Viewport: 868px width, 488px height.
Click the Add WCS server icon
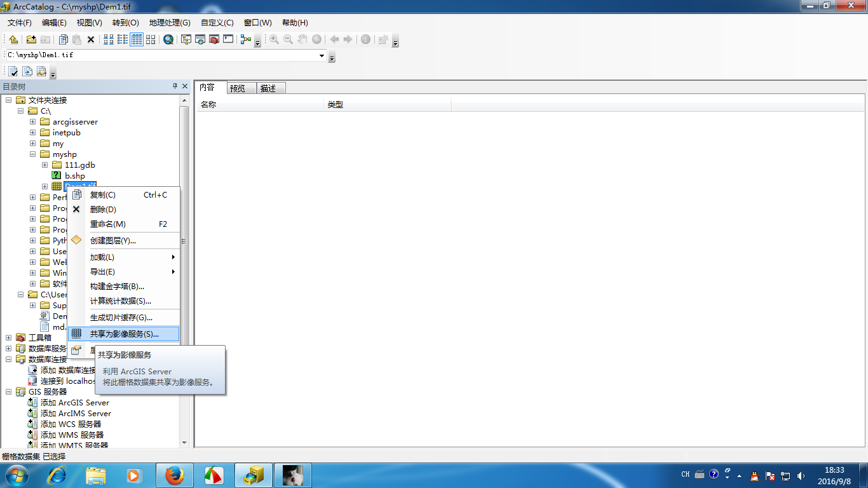point(33,424)
